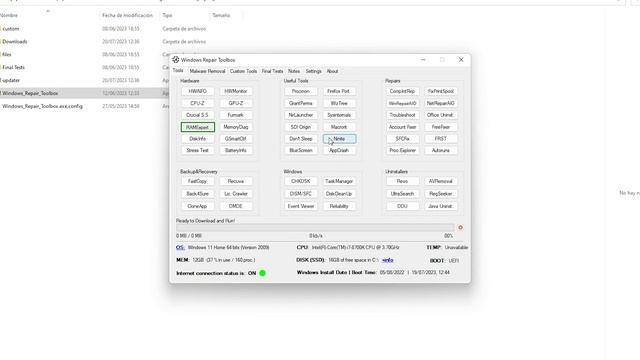The image size is (640, 360).
Task: Open the SDI Origin tool
Action: pos(301,127)
